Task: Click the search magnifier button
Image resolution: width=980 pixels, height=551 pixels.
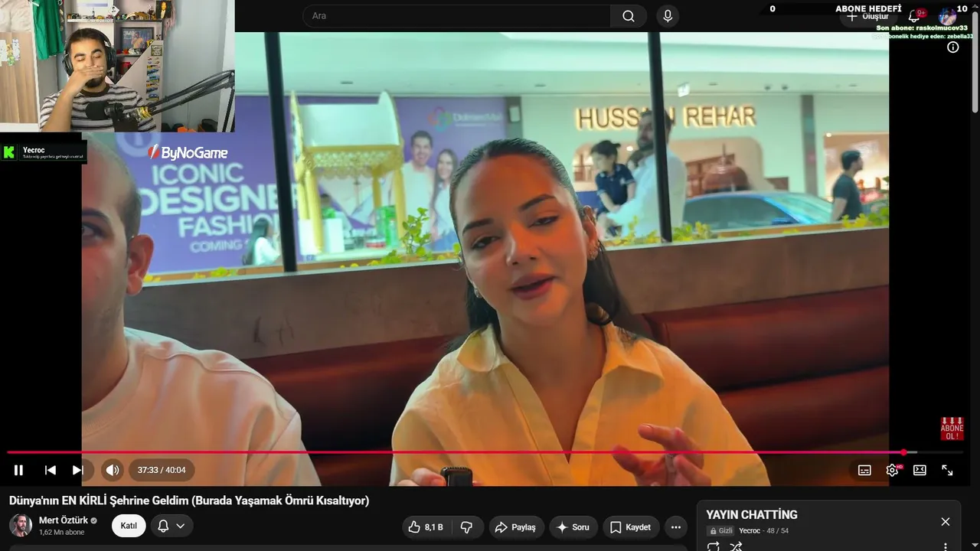Action: tap(629, 16)
